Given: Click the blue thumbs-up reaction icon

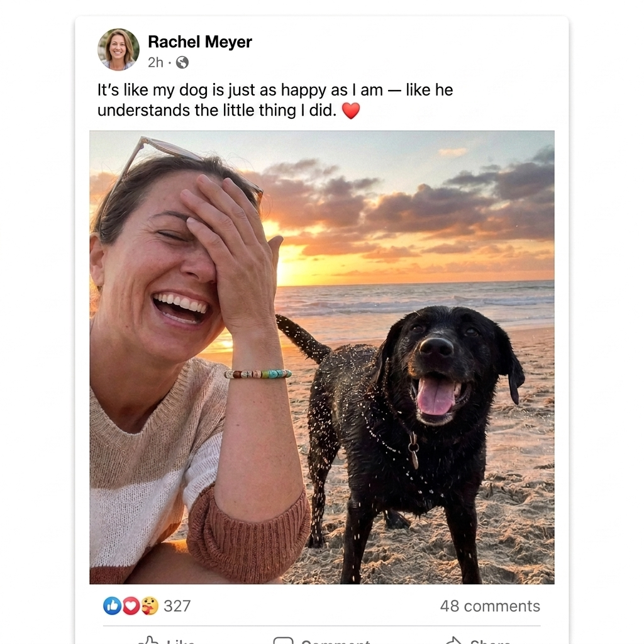Looking at the screenshot, I should click(x=112, y=606).
